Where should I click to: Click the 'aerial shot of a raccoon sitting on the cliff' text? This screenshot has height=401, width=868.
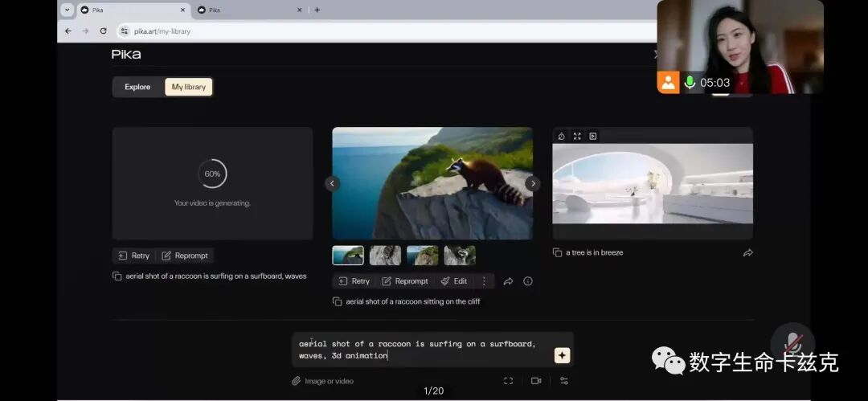[413, 302]
